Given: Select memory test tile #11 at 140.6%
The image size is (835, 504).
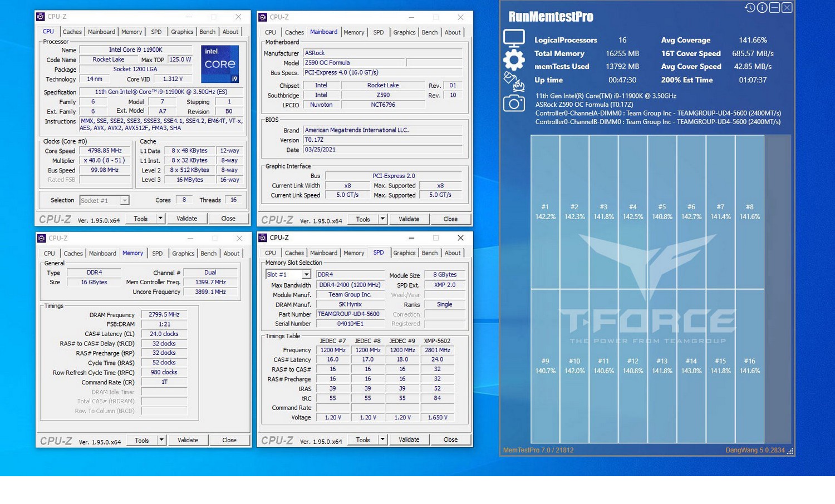Looking at the screenshot, I should [603, 366].
